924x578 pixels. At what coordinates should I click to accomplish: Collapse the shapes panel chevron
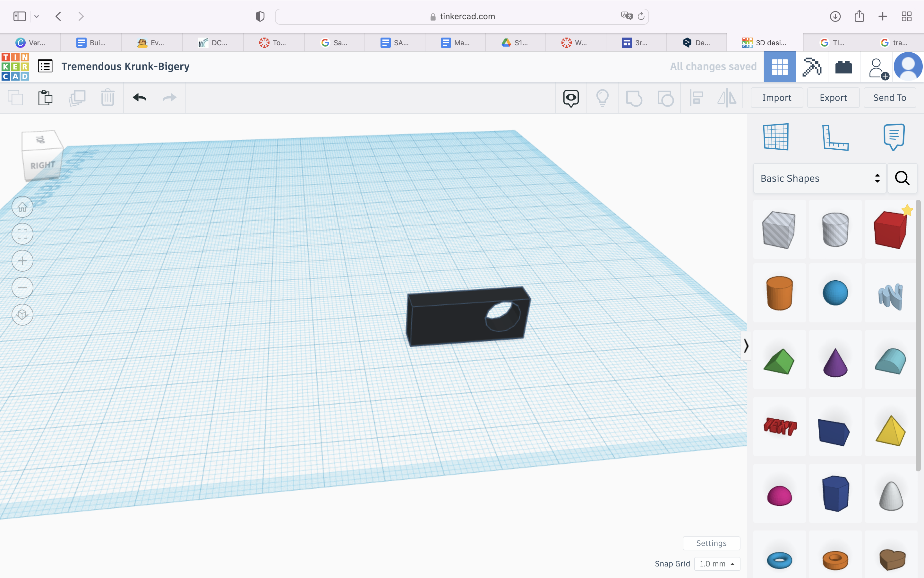pos(746,346)
